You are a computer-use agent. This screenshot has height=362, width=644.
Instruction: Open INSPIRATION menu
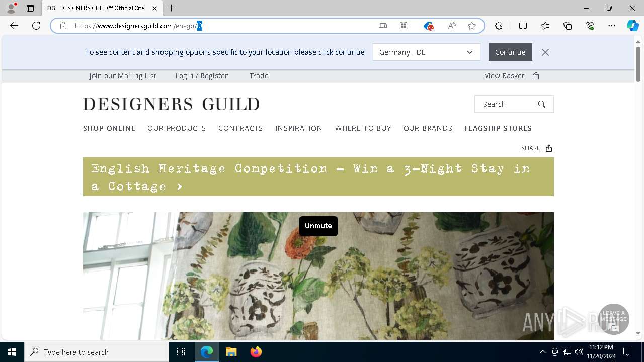299,128
